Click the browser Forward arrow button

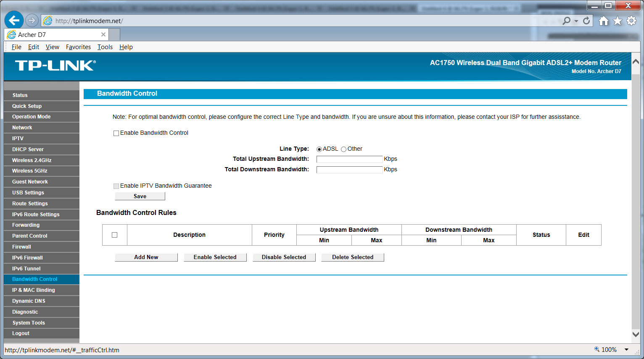pyautogui.click(x=32, y=20)
